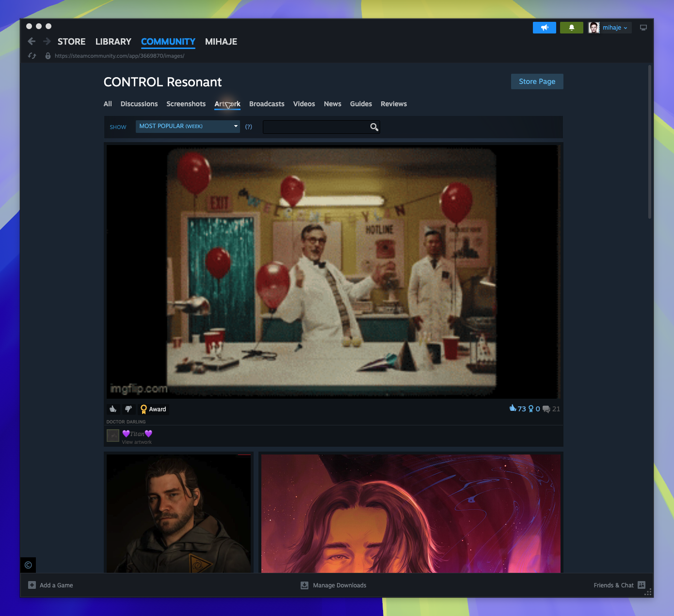Award the Doctor Darling artwork

153,409
